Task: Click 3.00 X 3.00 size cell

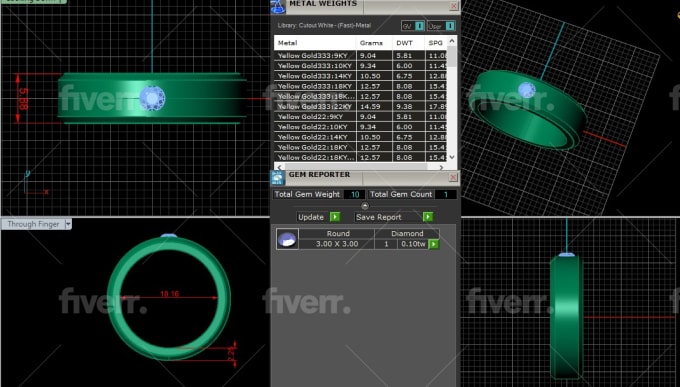Action: (x=337, y=244)
